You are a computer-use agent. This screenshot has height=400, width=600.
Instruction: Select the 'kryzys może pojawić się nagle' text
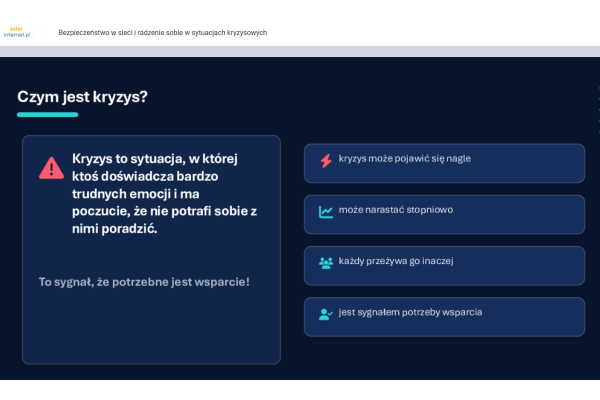click(x=404, y=159)
